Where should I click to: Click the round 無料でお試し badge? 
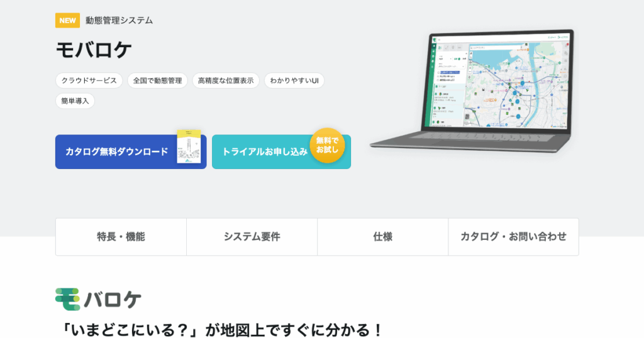coord(327,146)
